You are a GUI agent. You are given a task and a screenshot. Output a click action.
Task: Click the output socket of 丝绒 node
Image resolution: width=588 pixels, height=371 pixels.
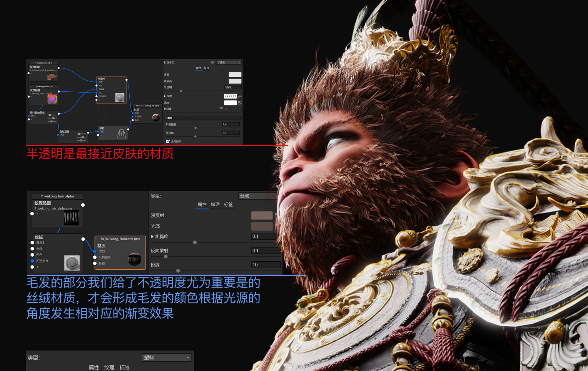coord(83,239)
